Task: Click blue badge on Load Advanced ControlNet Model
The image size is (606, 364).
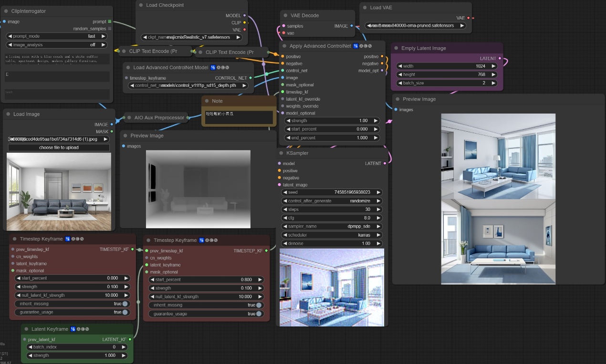Action: click(x=213, y=67)
